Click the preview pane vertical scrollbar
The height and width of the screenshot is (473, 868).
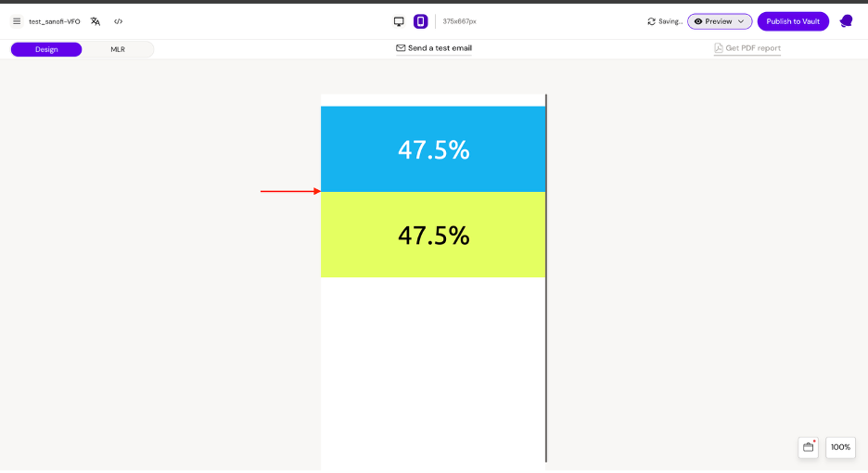click(546, 278)
